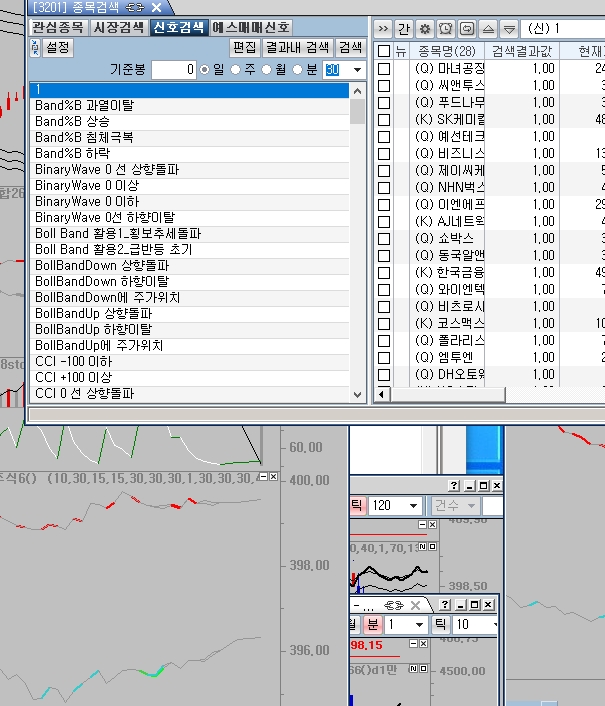
Task: Click the down triangle icon in results toolbar
Action: tap(509, 28)
